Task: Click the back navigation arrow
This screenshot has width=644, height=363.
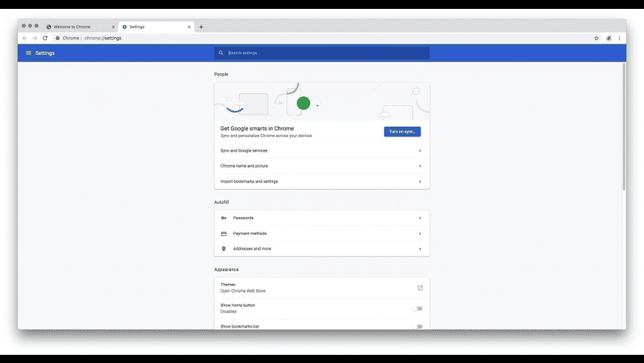Action: point(24,39)
